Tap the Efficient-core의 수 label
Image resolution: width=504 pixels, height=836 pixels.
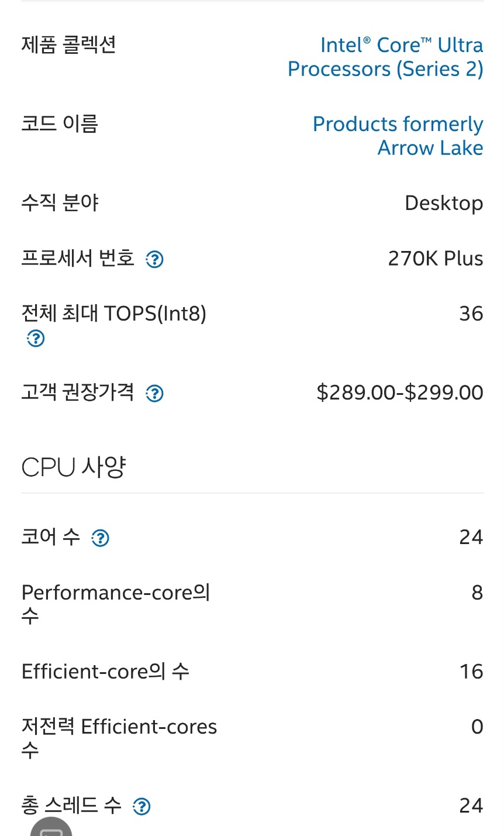pos(105,672)
